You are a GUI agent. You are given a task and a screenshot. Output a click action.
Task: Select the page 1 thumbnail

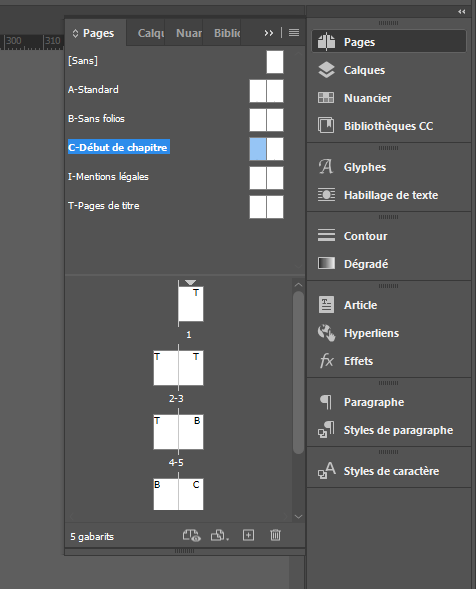191,304
